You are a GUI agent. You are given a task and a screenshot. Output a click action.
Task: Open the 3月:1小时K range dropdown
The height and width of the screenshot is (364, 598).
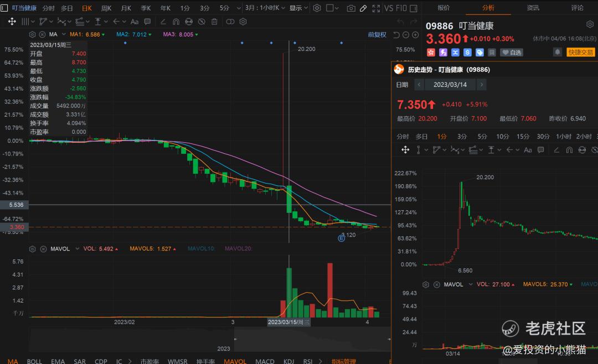pyautogui.click(x=265, y=8)
